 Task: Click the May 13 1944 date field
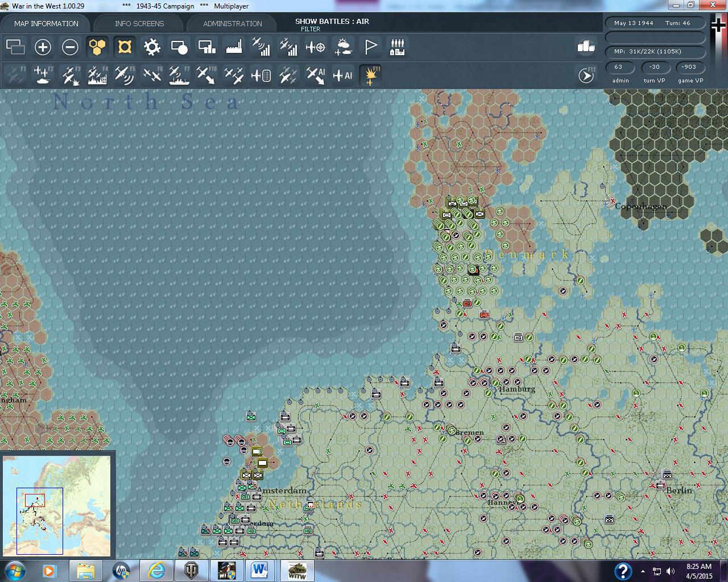coord(656,23)
